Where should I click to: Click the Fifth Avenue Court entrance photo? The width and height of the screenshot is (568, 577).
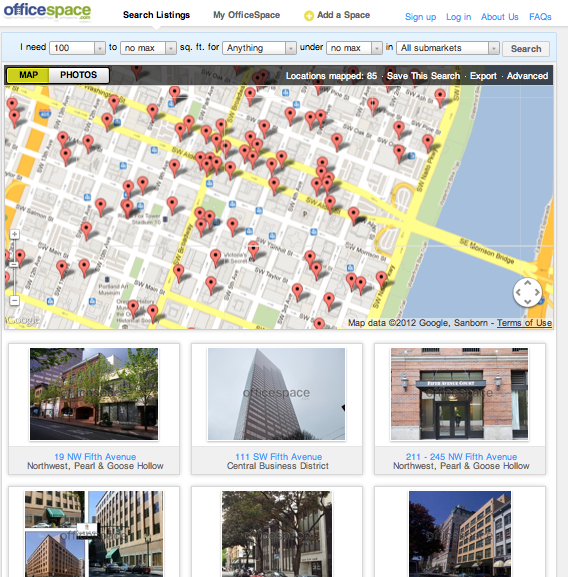pyautogui.click(x=459, y=394)
